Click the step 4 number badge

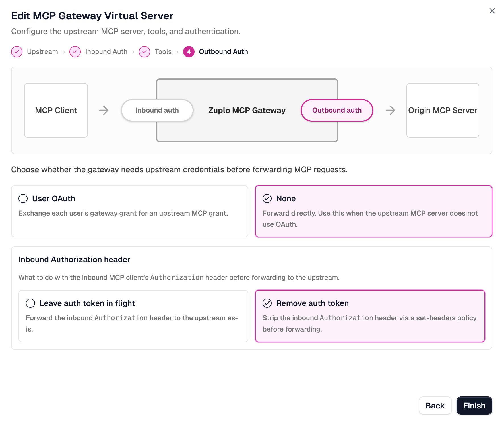pyautogui.click(x=189, y=52)
